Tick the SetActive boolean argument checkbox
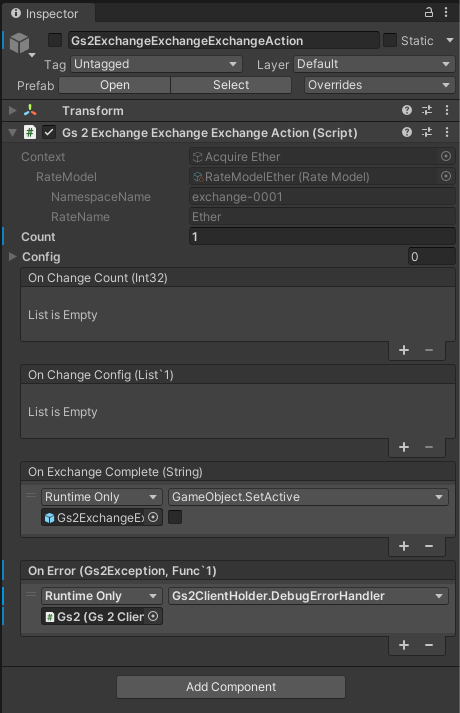Image resolution: width=460 pixels, height=713 pixels. coord(175,517)
